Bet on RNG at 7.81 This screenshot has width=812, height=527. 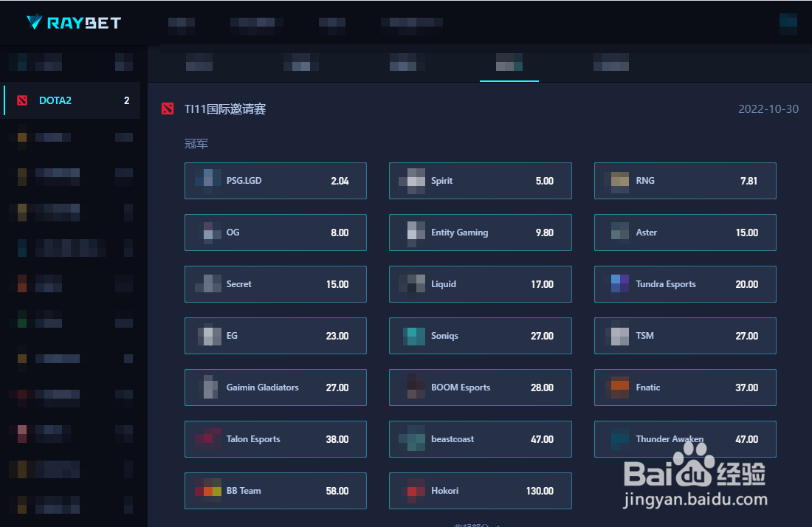pyautogui.click(x=685, y=181)
